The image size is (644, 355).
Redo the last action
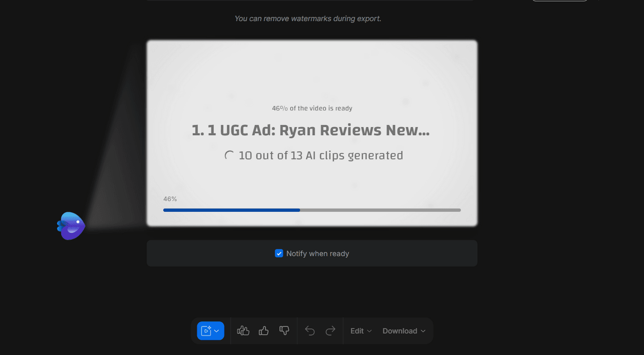330,331
